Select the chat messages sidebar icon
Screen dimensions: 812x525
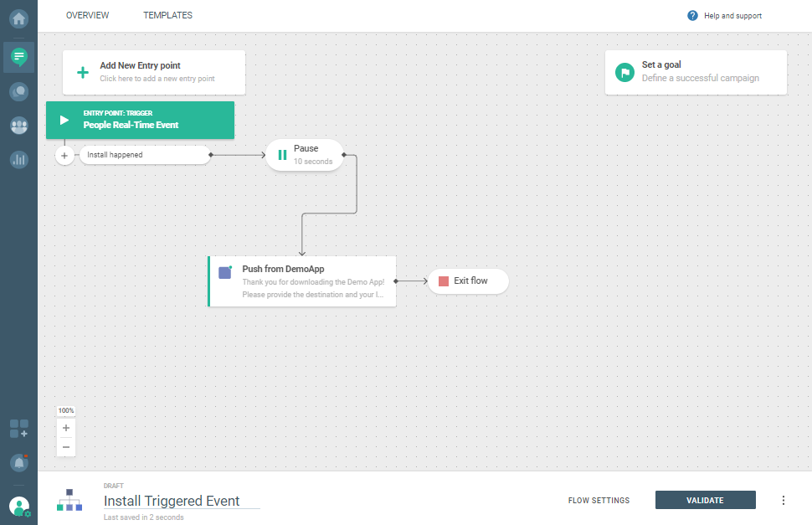click(18, 57)
